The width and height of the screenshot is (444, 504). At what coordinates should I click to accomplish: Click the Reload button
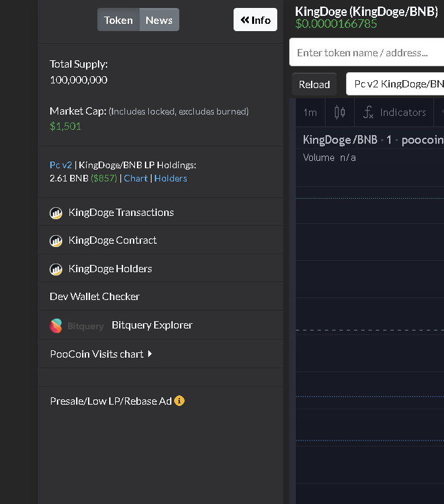(314, 84)
